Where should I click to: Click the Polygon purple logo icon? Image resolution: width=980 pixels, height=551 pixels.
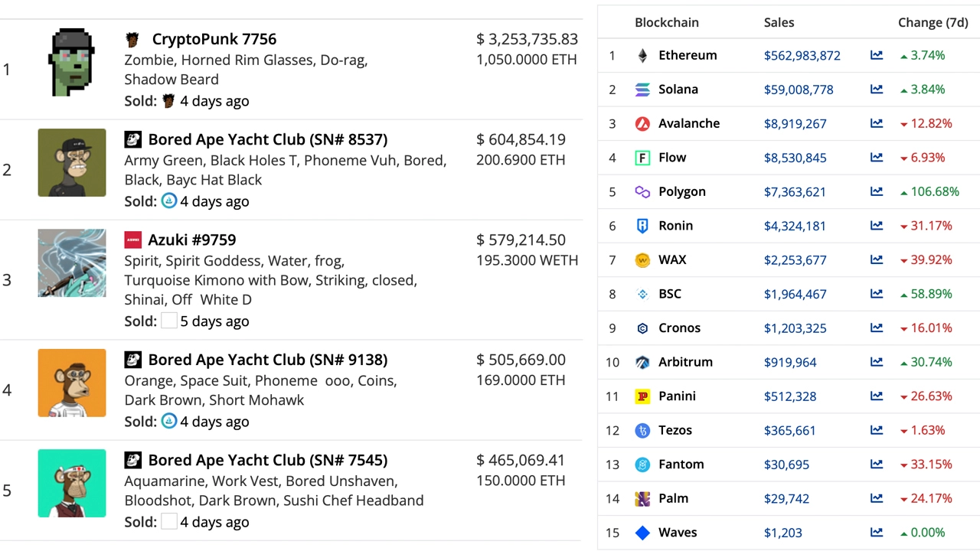(642, 192)
